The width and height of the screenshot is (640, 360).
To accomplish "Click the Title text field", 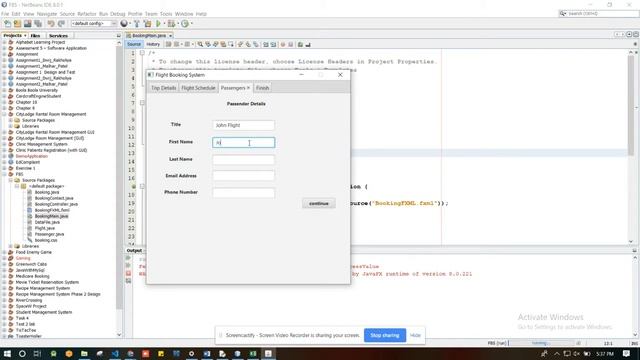I will click(x=244, y=125).
